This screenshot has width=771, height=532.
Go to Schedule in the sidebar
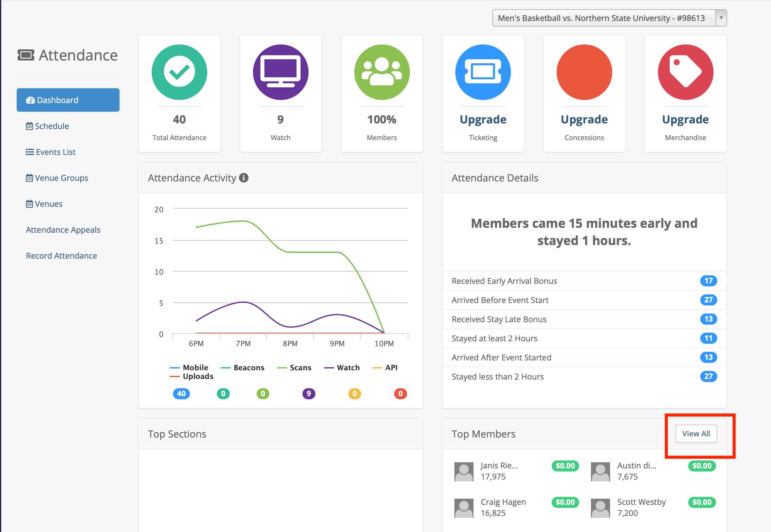click(x=52, y=126)
